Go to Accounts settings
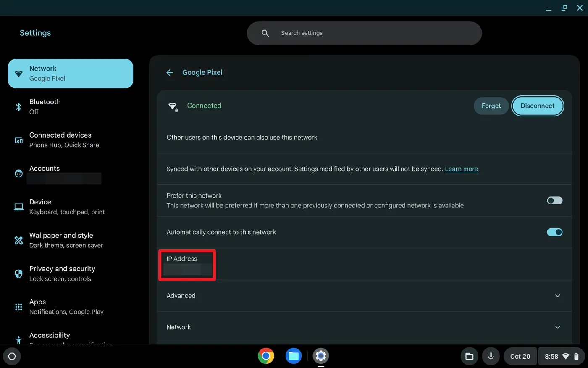This screenshot has width=588, height=368. pos(71,173)
